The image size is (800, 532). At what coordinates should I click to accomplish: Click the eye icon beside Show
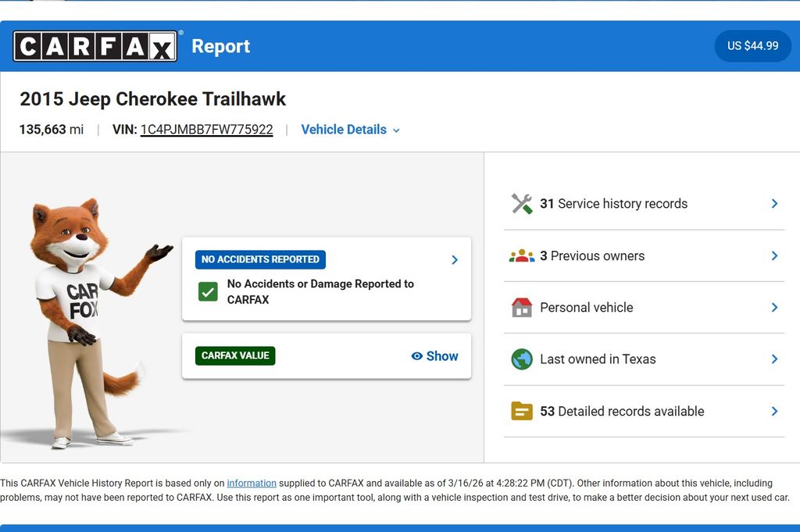point(417,356)
